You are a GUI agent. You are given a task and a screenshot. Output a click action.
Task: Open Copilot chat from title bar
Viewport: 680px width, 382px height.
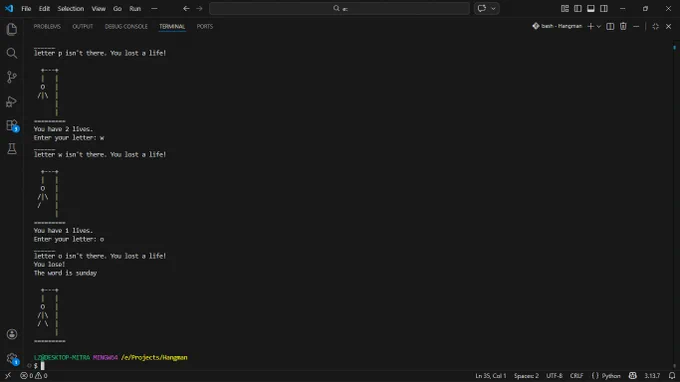tap(482, 8)
